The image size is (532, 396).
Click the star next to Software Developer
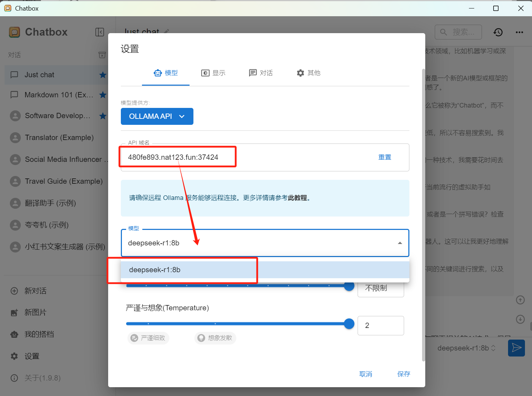[x=103, y=116]
